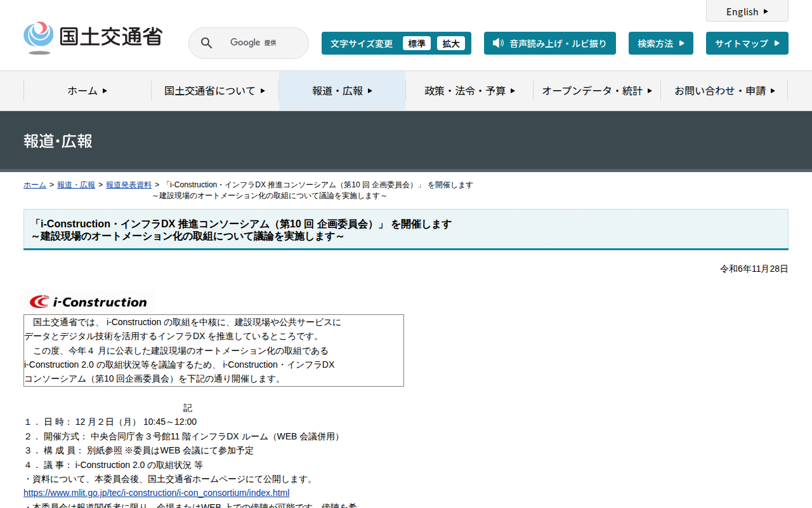Click the 報道・広報 section heading
Screen dimensions: 812x508
58,141
